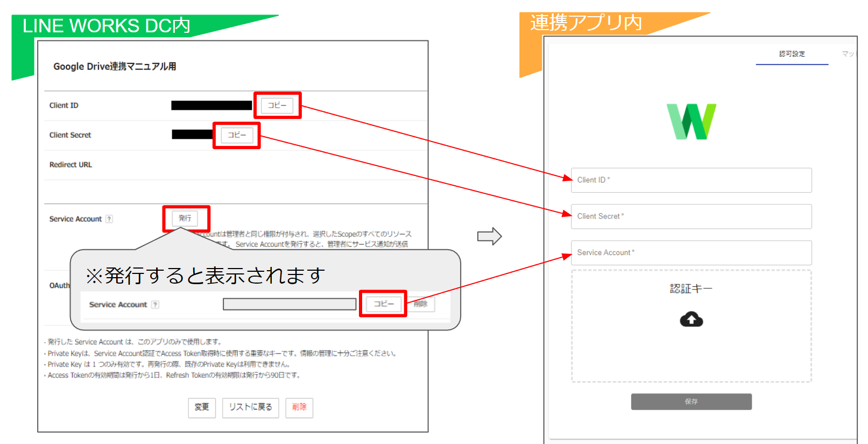Focus the Client ID input field in the integration app

pos(691,180)
